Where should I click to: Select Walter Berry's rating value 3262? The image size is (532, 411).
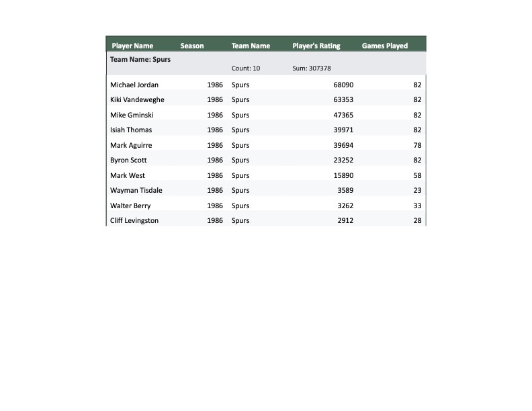345,205
